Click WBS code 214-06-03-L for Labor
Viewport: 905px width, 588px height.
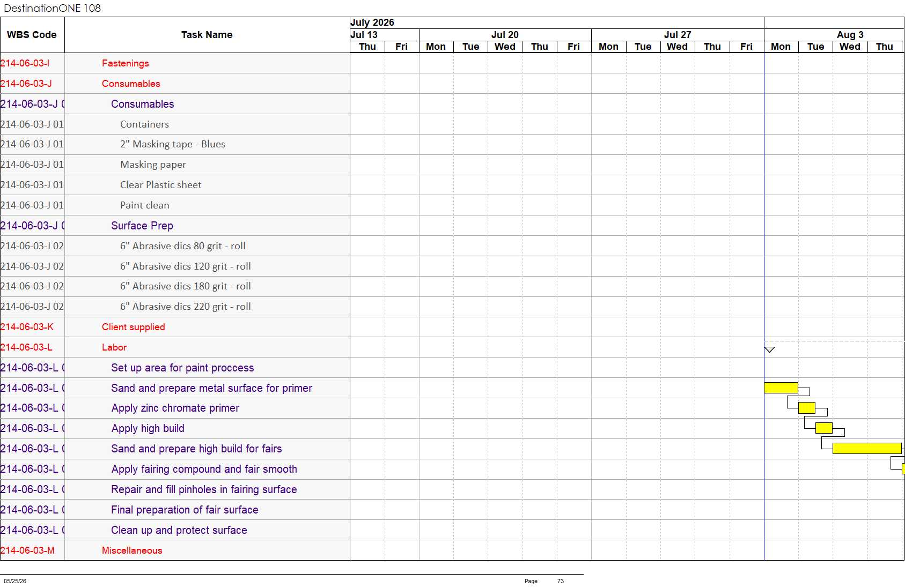point(26,347)
